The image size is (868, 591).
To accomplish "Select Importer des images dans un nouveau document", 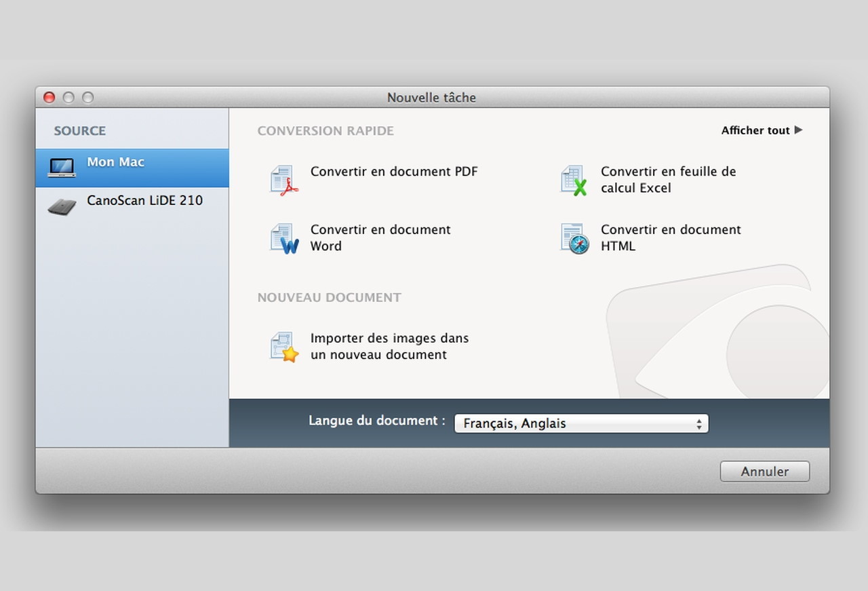I will (x=389, y=346).
